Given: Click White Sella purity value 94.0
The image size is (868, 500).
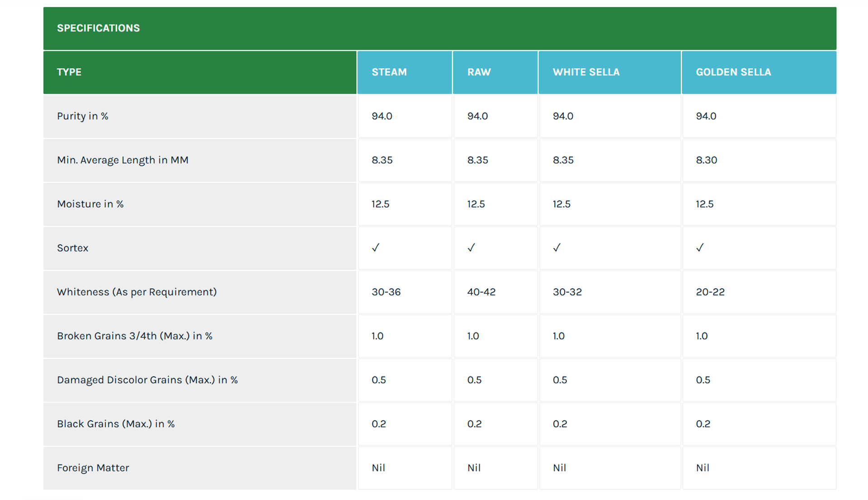Looking at the screenshot, I should (x=563, y=116).
